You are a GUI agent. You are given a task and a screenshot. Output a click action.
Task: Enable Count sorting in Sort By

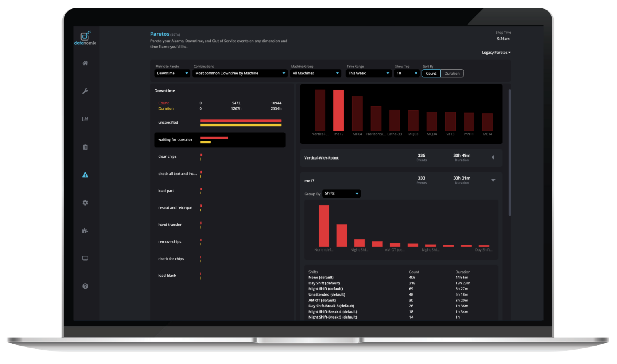click(x=431, y=73)
